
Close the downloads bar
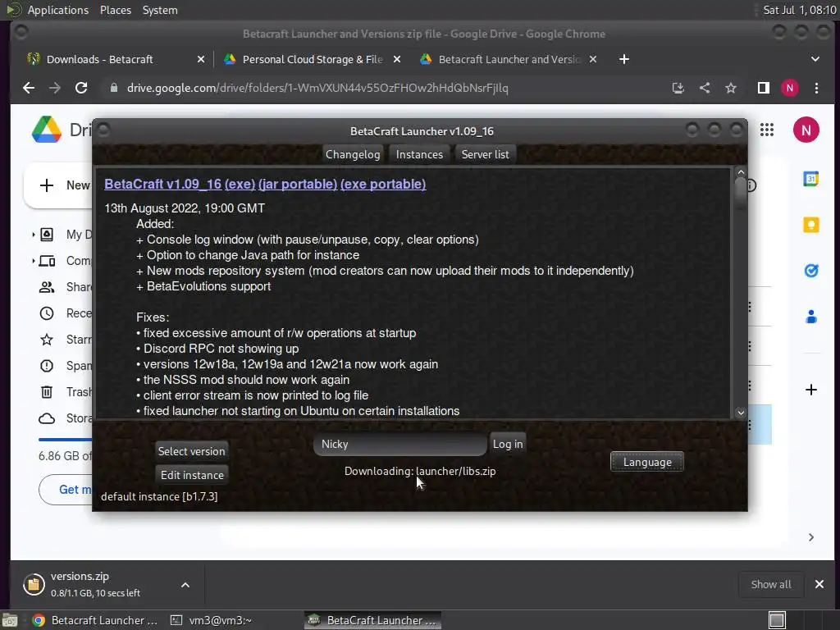tap(819, 584)
